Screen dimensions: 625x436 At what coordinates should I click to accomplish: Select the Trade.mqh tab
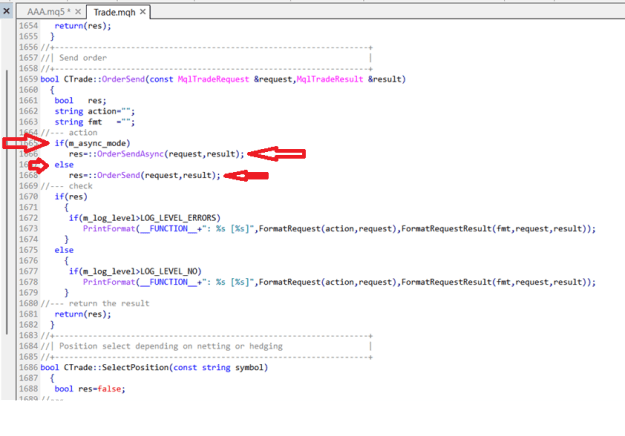tap(114, 12)
